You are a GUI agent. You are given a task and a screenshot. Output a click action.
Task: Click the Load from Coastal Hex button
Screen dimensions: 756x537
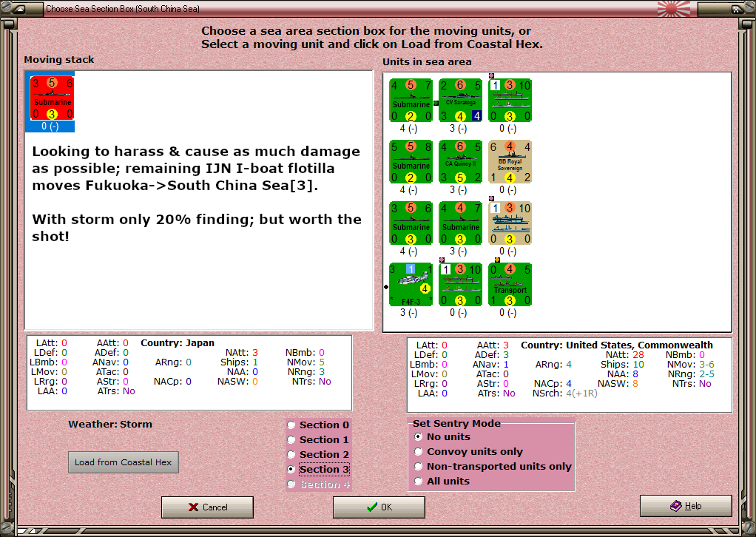124,462
